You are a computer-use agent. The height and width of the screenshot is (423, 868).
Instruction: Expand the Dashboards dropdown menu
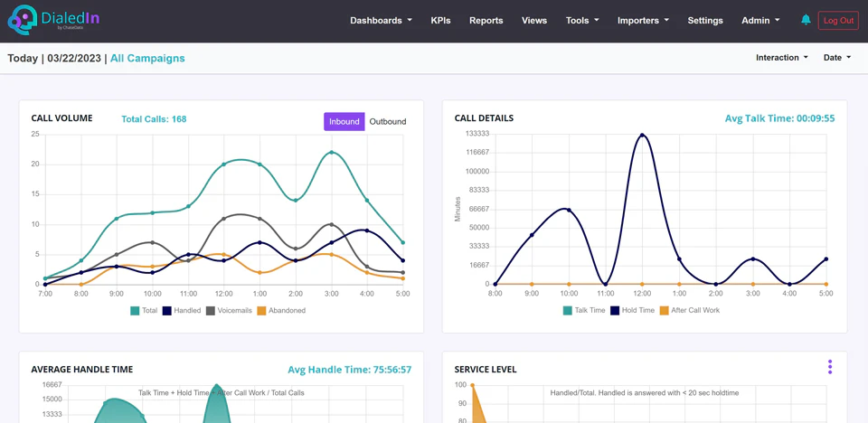pos(381,21)
